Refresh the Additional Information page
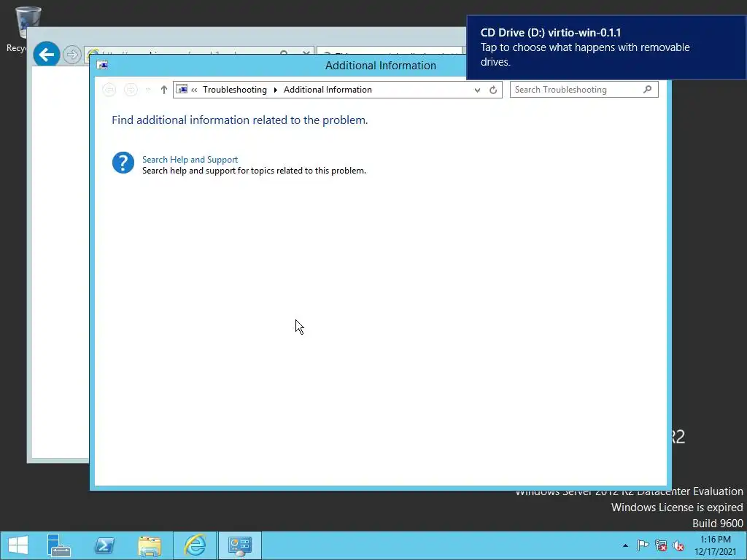 493,90
